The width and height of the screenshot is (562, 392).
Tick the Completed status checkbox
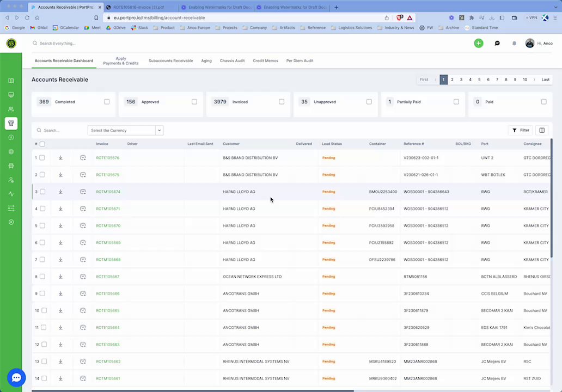click(x=107, y=102)
